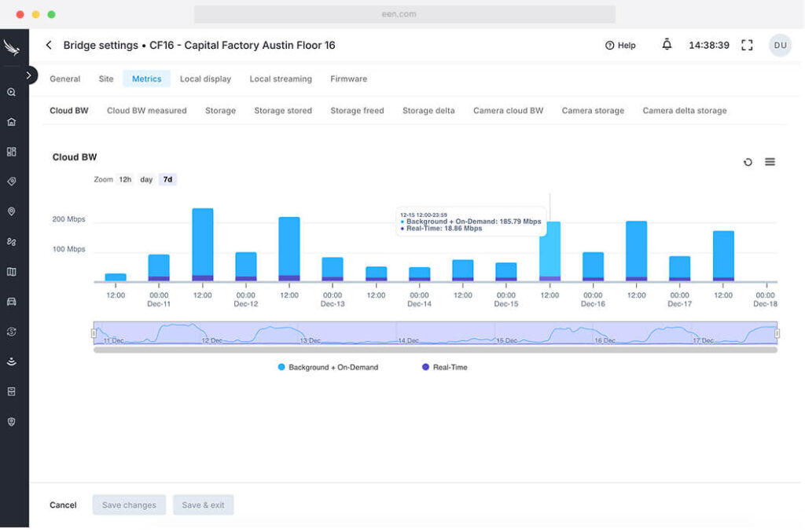Click the Cancel button
The width and height of the screenshot is (805, 532).
pyautogui.click(x=63, y=505)
